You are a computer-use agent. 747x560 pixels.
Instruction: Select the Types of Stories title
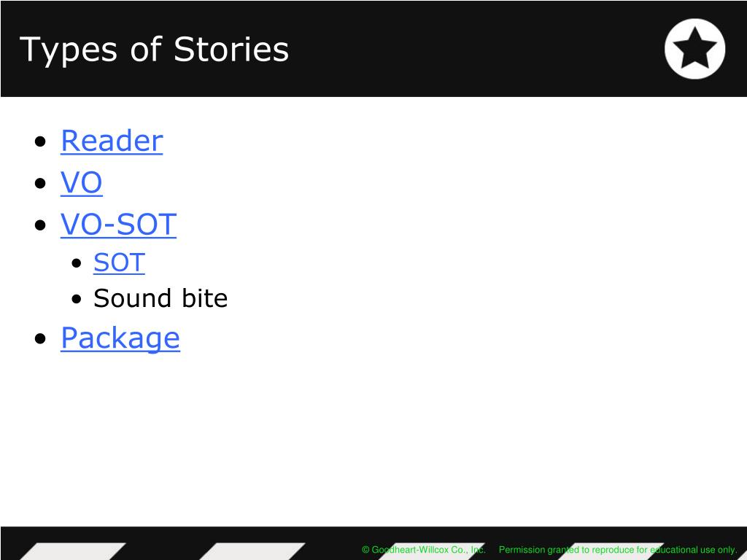[154, 50]
